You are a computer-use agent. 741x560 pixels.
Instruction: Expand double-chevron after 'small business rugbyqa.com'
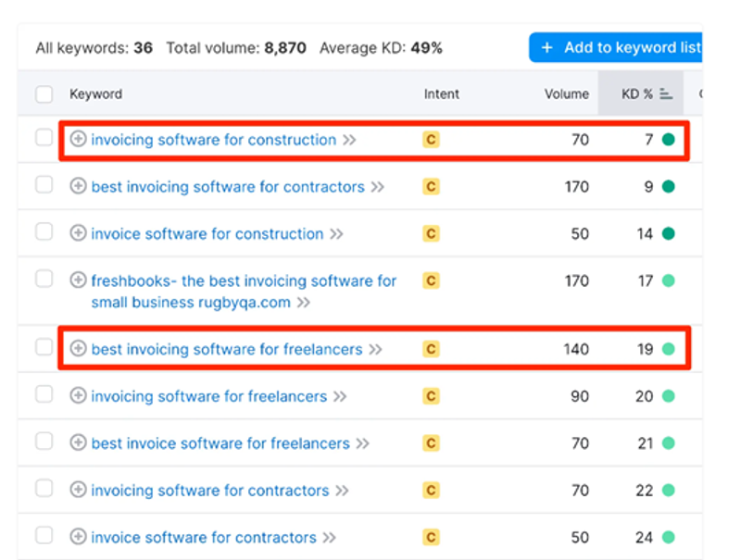point(304,302)
